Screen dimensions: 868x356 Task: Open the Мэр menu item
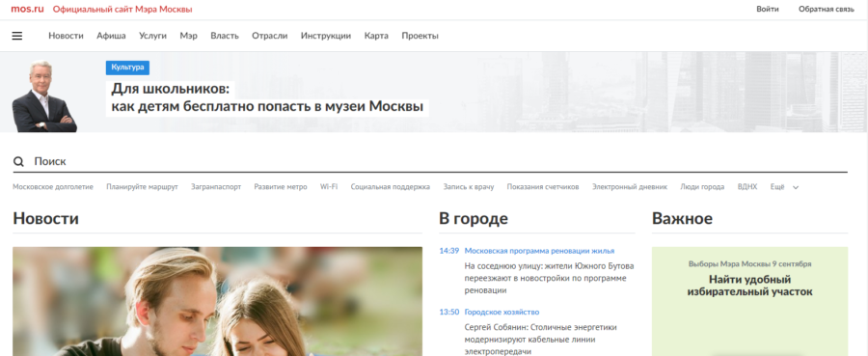188,36
